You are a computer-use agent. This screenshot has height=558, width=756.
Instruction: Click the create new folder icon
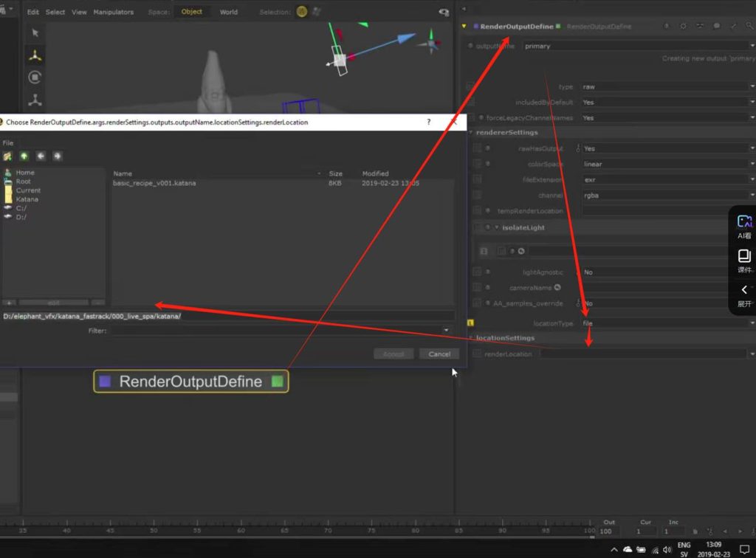(x=8, y=156)
